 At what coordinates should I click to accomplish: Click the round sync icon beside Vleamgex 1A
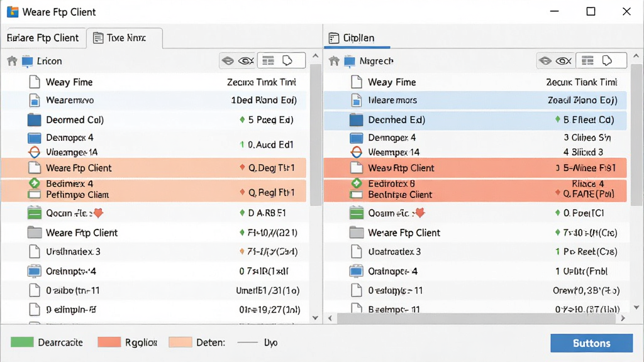pyautogui.click(x=35, y=152)
